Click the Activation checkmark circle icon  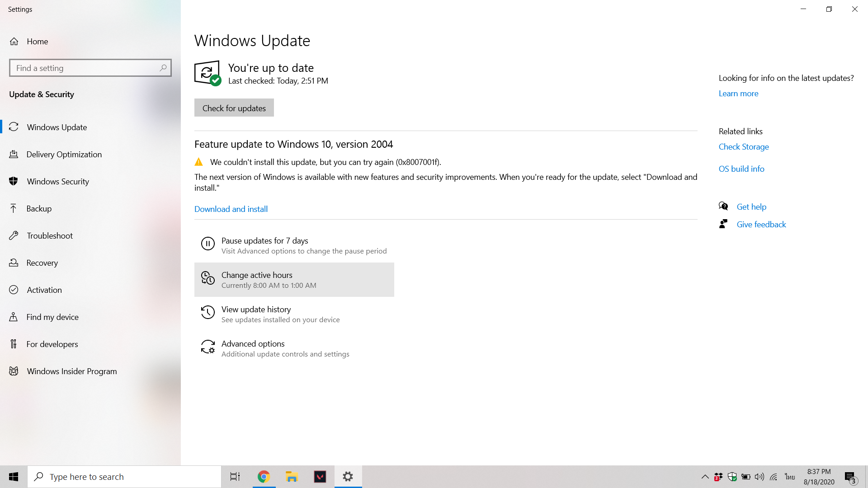14,290
